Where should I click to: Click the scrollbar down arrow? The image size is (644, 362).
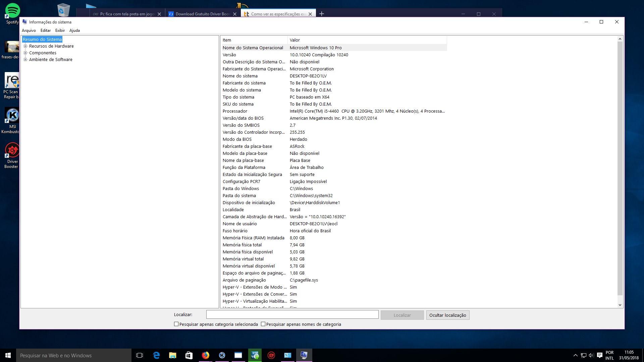620,305
